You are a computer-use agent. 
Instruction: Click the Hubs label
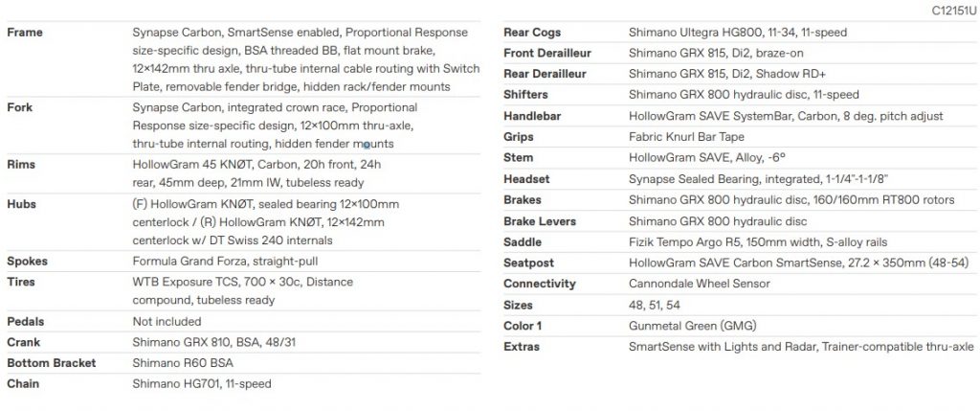coord(22,205)
